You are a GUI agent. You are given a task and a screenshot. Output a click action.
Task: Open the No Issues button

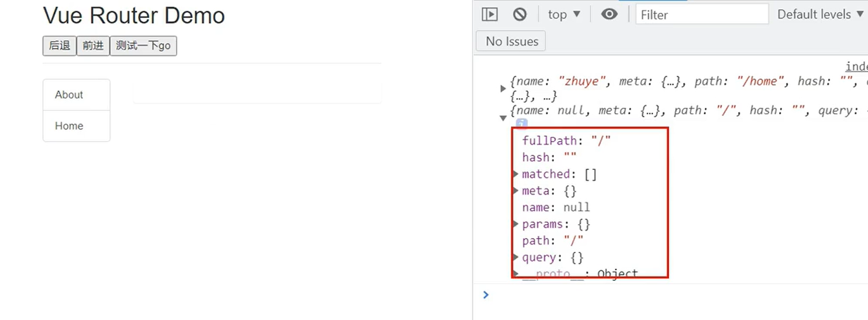click(511, 41)
